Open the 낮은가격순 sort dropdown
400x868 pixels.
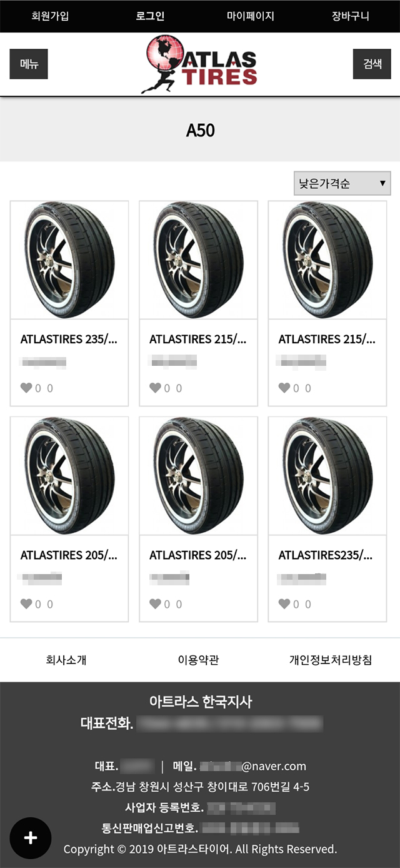pyautogui.click(x=342, y=184)
